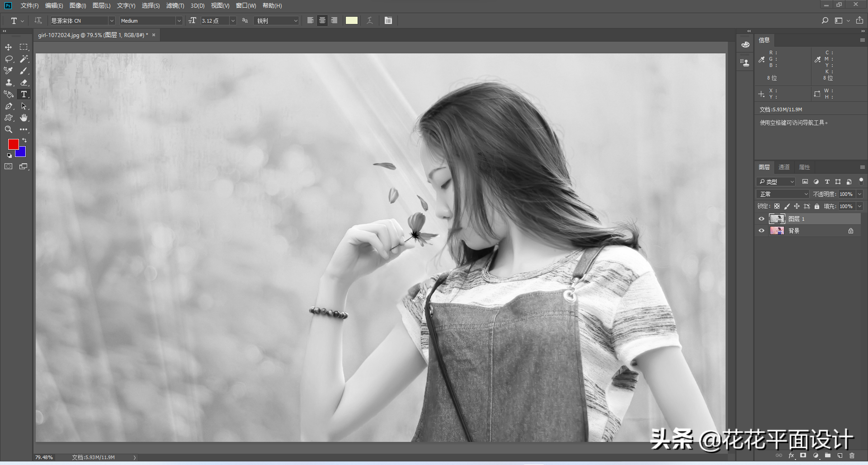Switch to the 通道 tab

click(784, 167)
